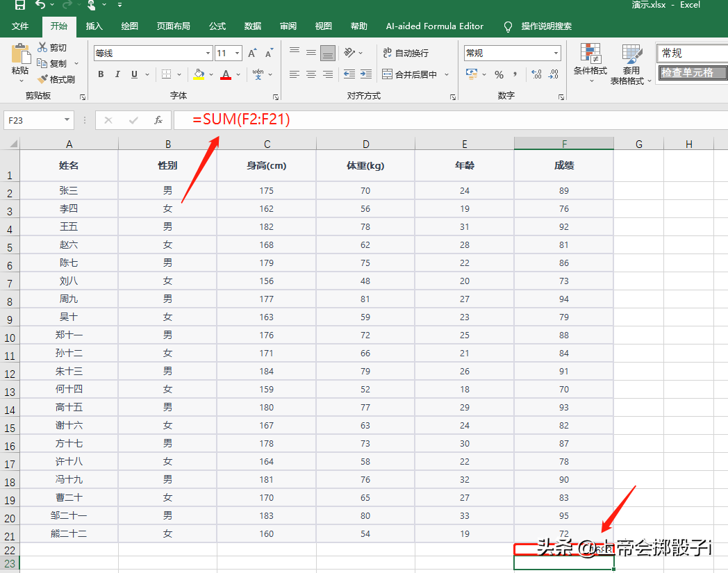Select row header 10

[x=10, y=337]
